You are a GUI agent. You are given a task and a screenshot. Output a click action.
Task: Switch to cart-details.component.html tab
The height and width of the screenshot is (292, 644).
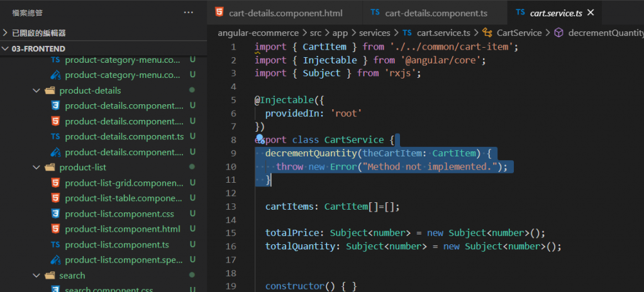[x=285, y=13]
